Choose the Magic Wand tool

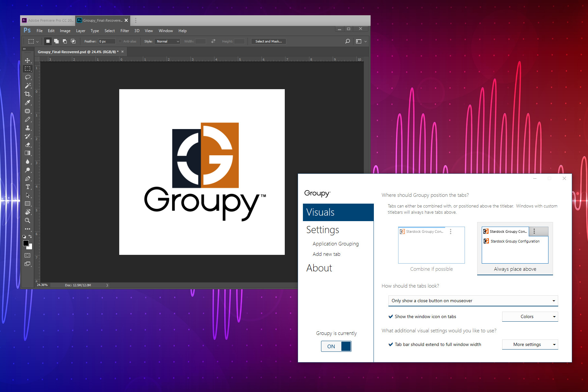[x=28, y=86]
